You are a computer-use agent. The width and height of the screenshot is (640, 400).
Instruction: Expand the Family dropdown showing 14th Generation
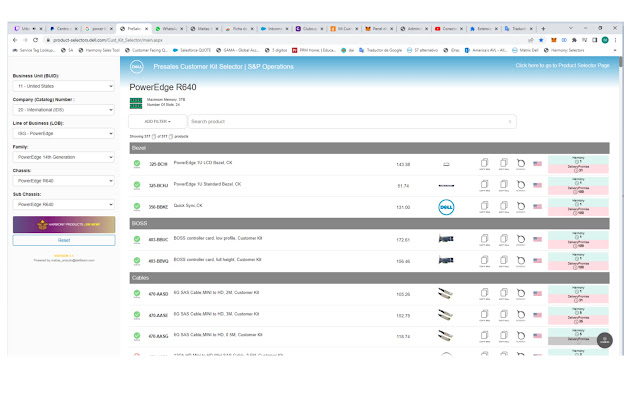63,157
